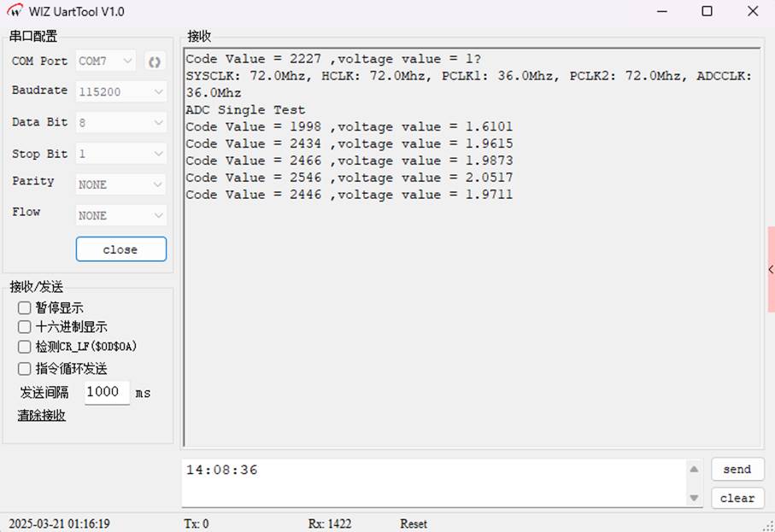Click the Code Value = 2227 line
775x532 pixels.
(x=333, y=59)
